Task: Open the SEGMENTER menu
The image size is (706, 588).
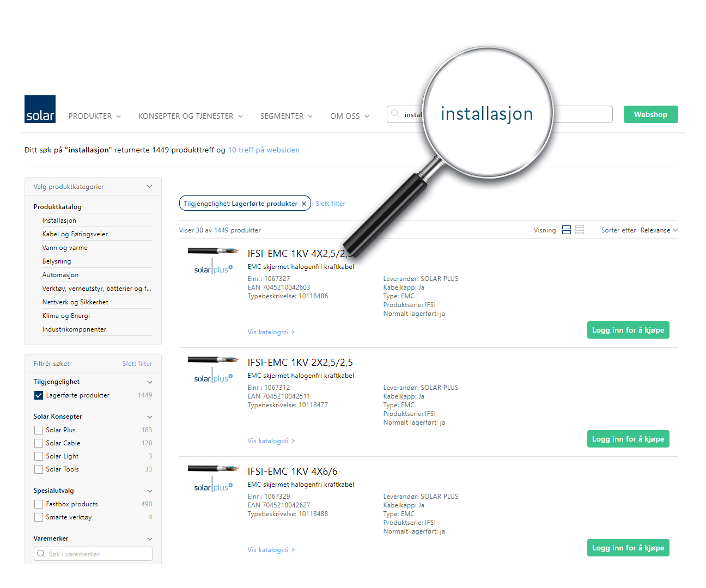Action: tap(286, 116)
